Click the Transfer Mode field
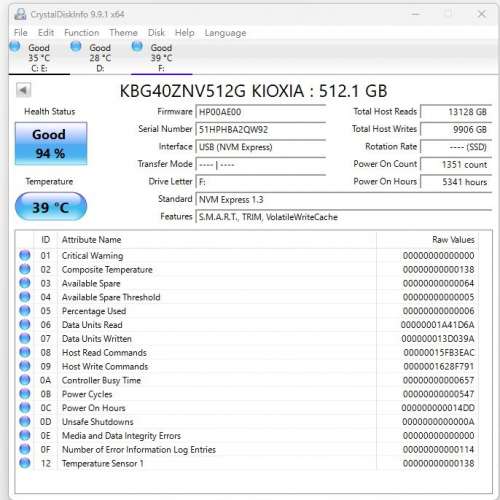The width and height of the screenshot is (500, 500). [261, 165]
